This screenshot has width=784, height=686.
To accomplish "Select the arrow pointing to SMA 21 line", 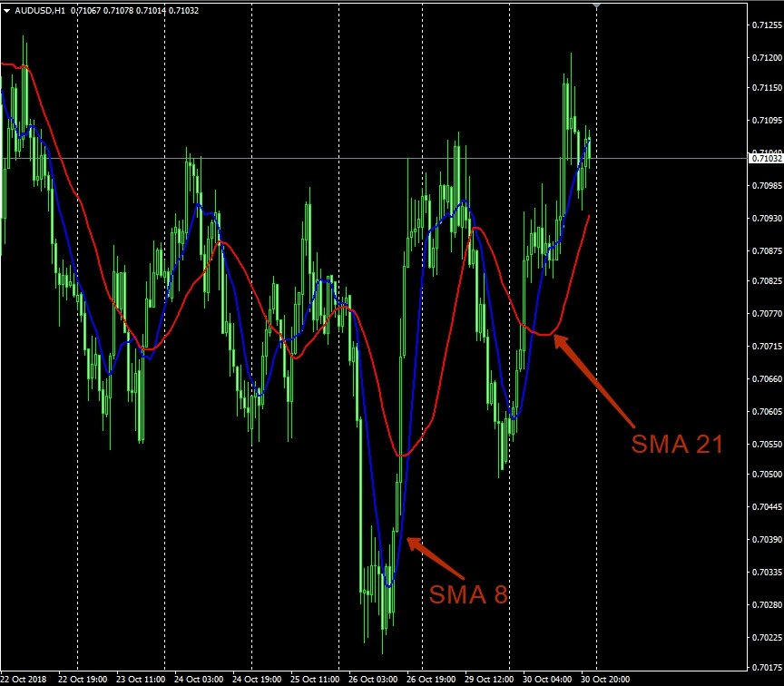I will pyautogui.click(x=594, y=380).
